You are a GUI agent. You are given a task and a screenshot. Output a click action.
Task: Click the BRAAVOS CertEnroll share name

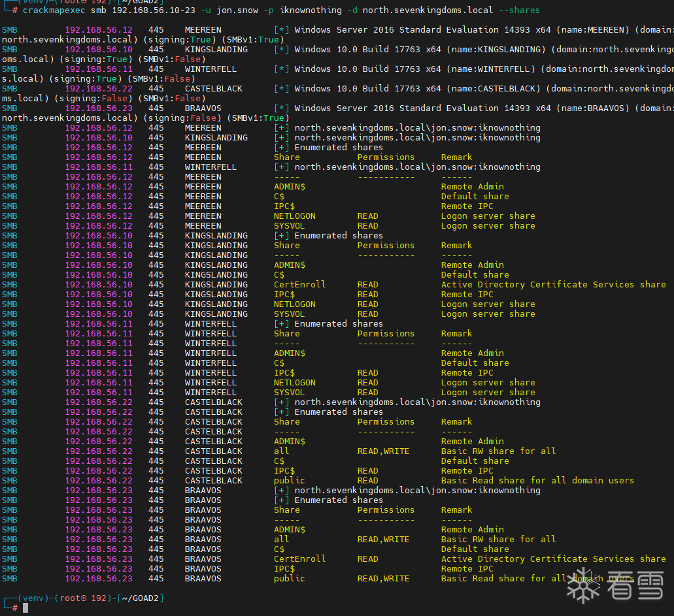[x=299, y=559]
